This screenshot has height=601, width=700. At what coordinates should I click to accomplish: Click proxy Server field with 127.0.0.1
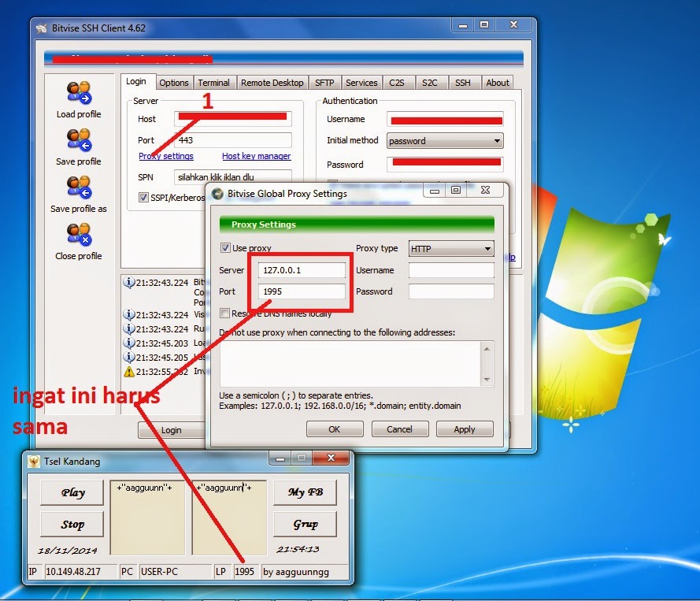click(x=302, y=270)
